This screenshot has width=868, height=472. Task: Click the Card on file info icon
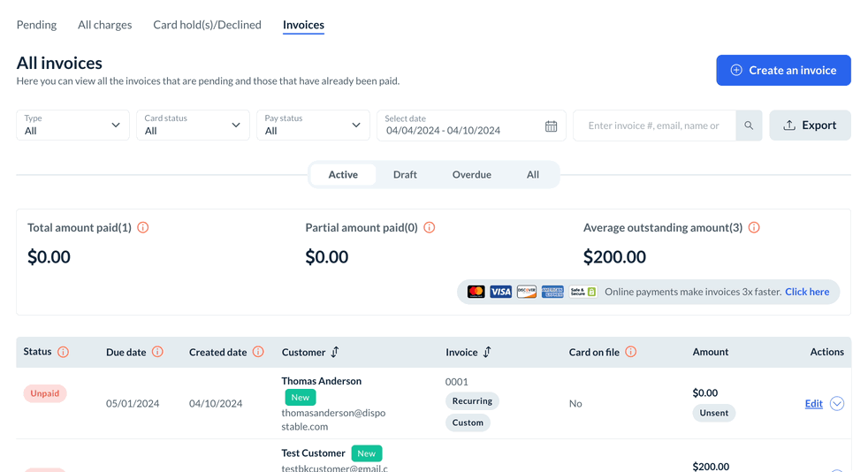pyautogui.click(x=631, y=352)
